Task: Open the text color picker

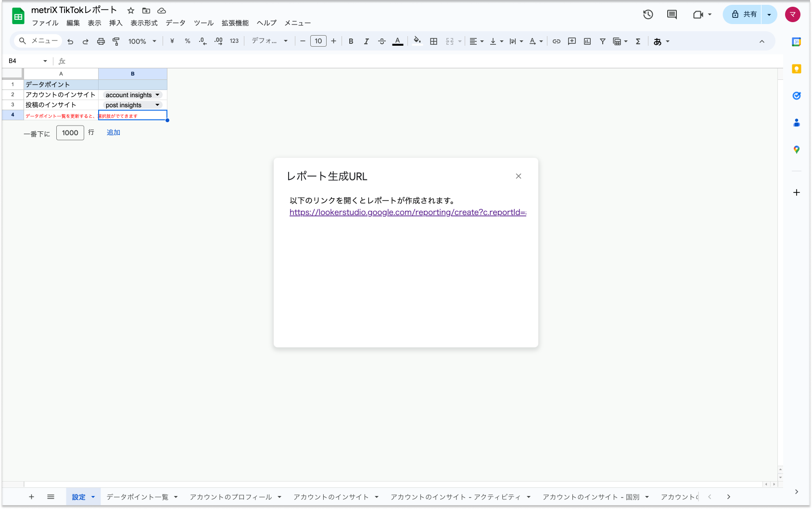Action: pyautogui.click(x=398, y=41)
